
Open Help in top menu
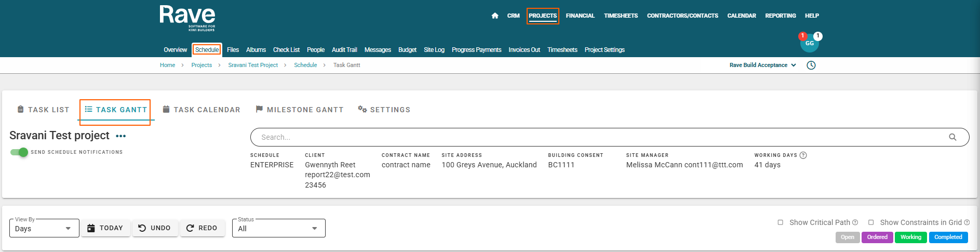(812, 16)
